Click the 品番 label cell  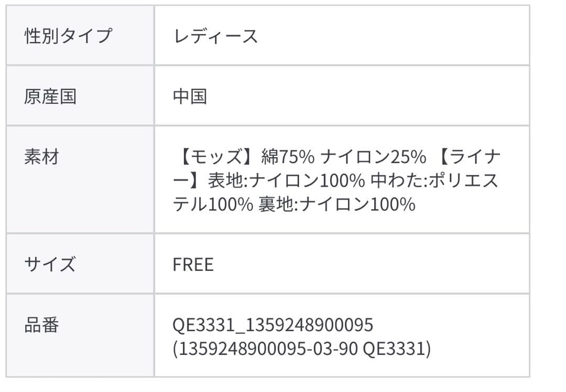pyautogui.click(x=41, y=325)
